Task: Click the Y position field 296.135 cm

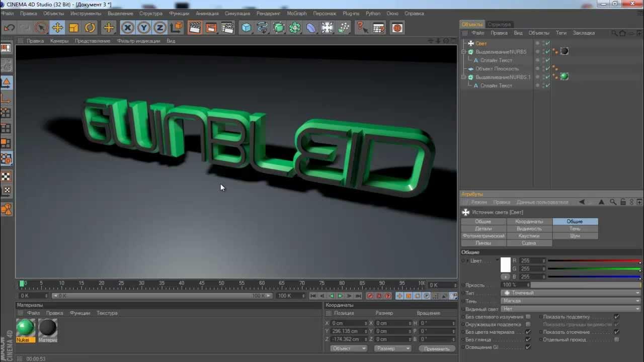Action: pyautogui.click(x=349, y=331)
